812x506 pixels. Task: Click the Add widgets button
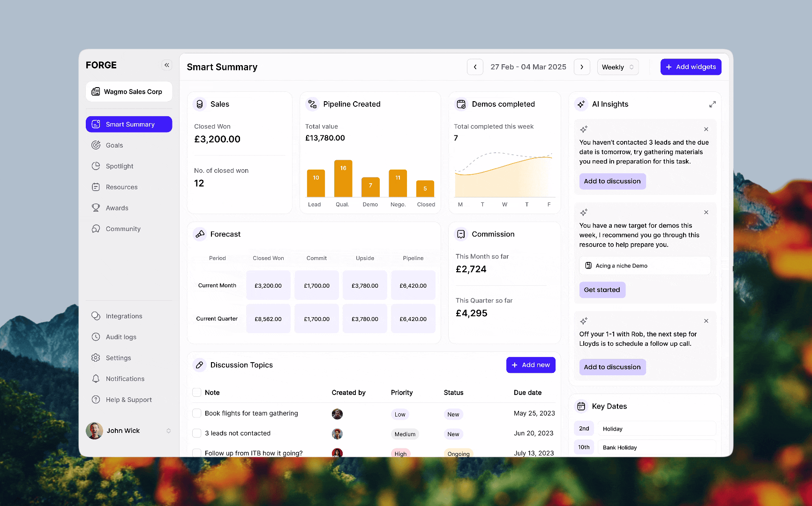(691, 67)
